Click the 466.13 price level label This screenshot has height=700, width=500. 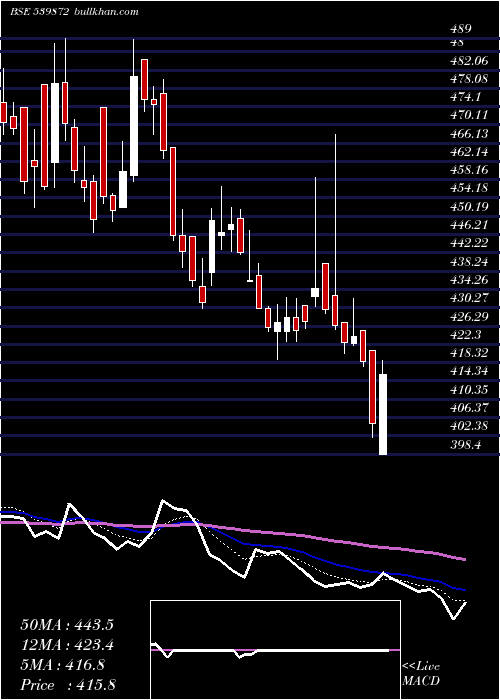point(469,133)
